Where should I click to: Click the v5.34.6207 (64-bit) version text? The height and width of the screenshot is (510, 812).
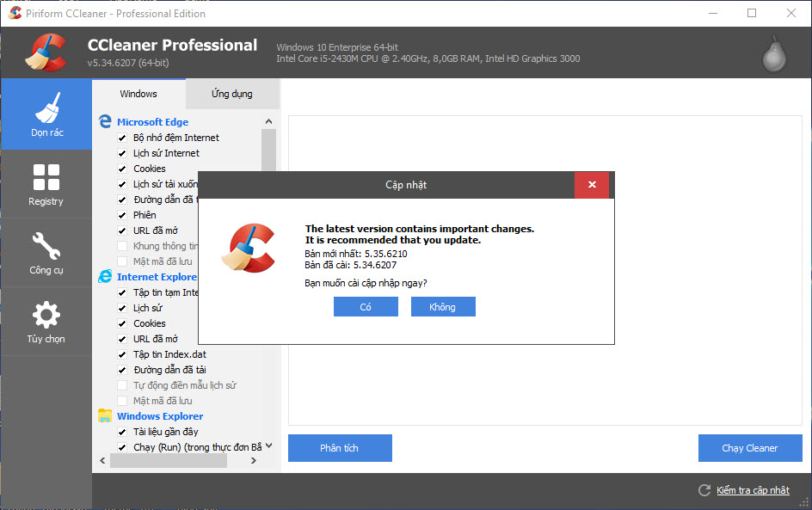point(128,63)
